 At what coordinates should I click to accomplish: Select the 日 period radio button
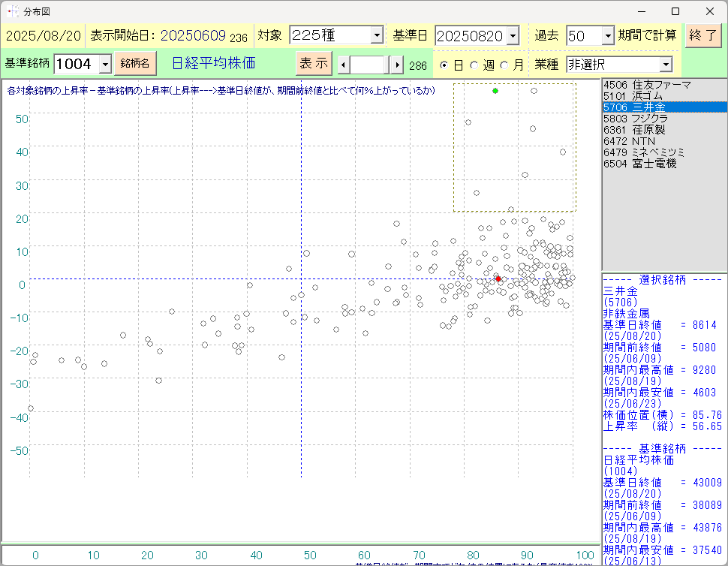coord(444,65)
